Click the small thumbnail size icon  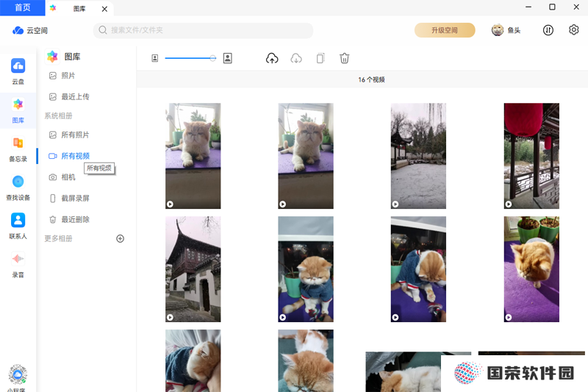point(155,58)
